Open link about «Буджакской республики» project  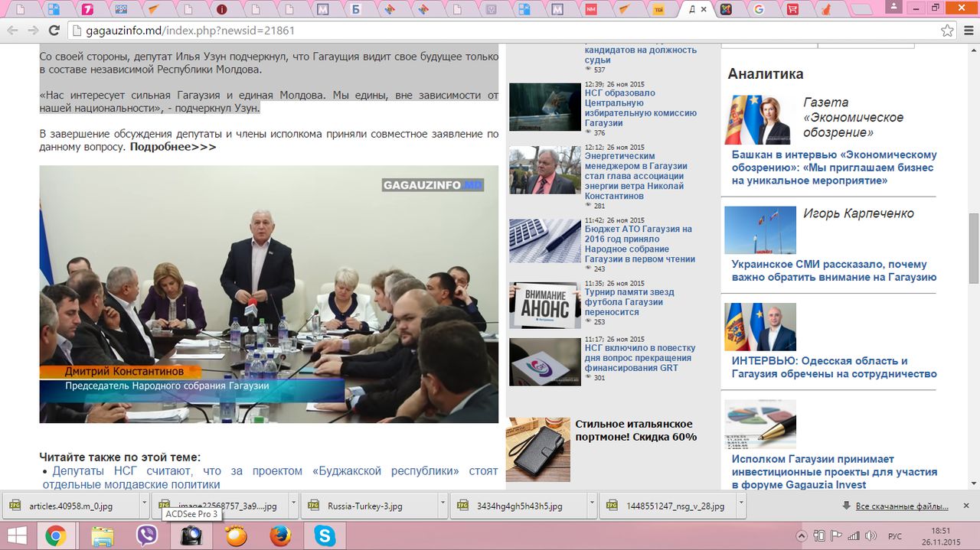(x=270, y=477)
